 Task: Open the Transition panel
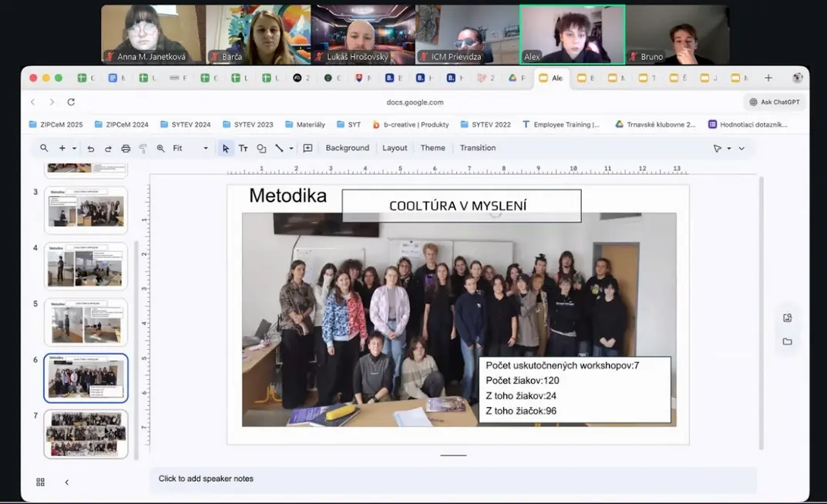477,148
